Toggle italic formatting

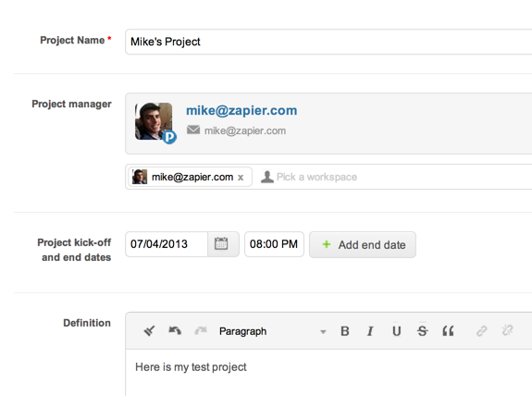370,331
